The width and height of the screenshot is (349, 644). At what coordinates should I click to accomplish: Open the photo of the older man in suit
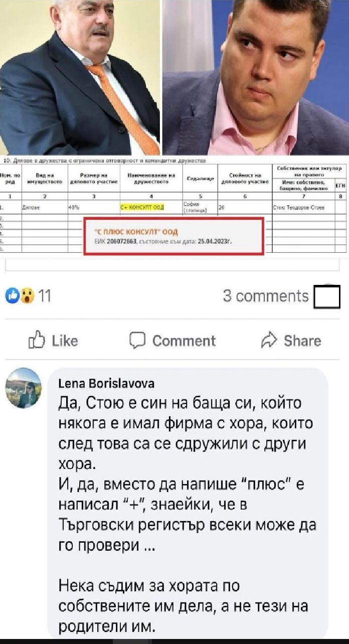coord(80,77)
